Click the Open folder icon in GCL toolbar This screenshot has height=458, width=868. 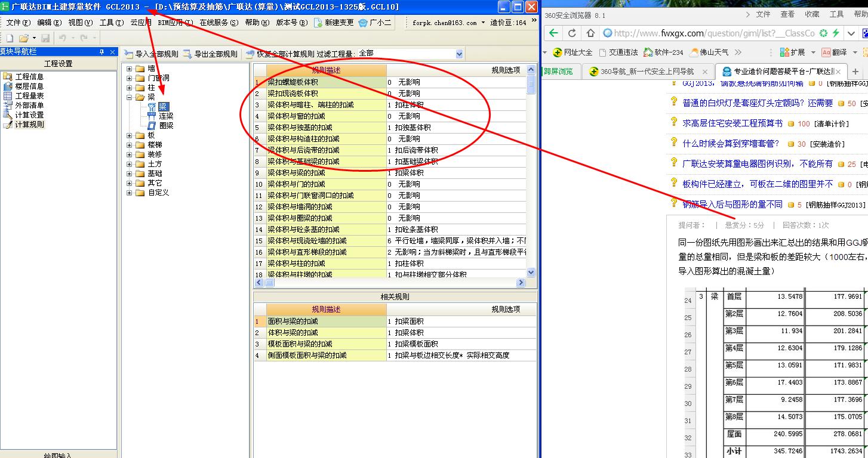click(x=24, y=38)
